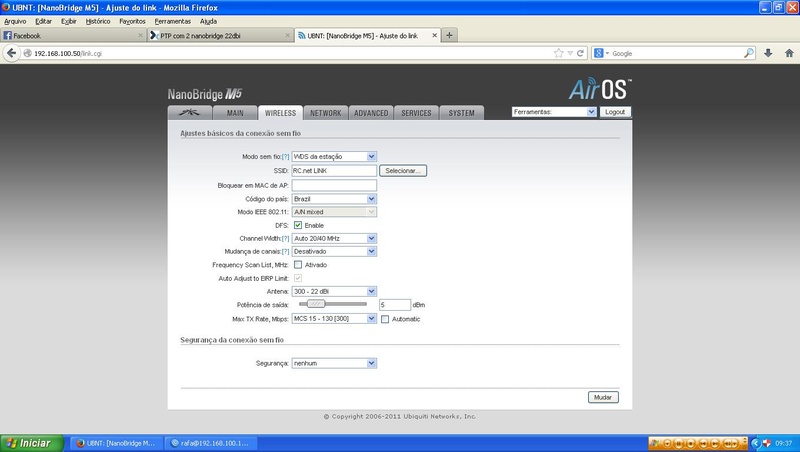Screen dimensions: 800x452
Task: Open help for Mudança de canais
Action: [x=286, y=252]
